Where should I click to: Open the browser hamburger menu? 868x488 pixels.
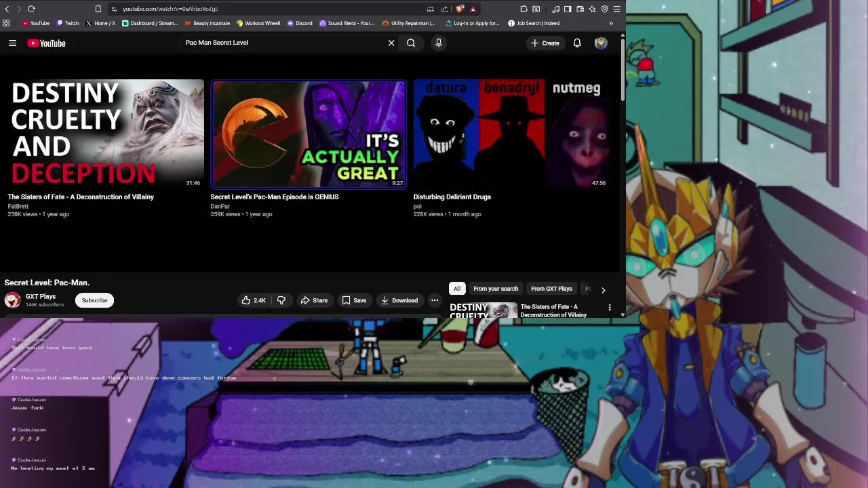(616, 9)
